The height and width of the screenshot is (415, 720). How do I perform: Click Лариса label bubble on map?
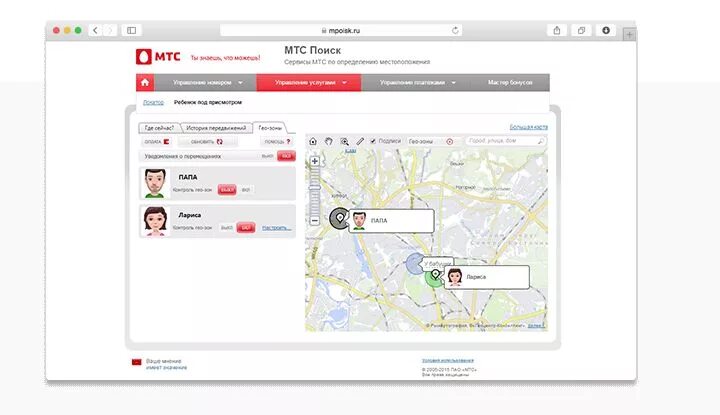point(487,277)
